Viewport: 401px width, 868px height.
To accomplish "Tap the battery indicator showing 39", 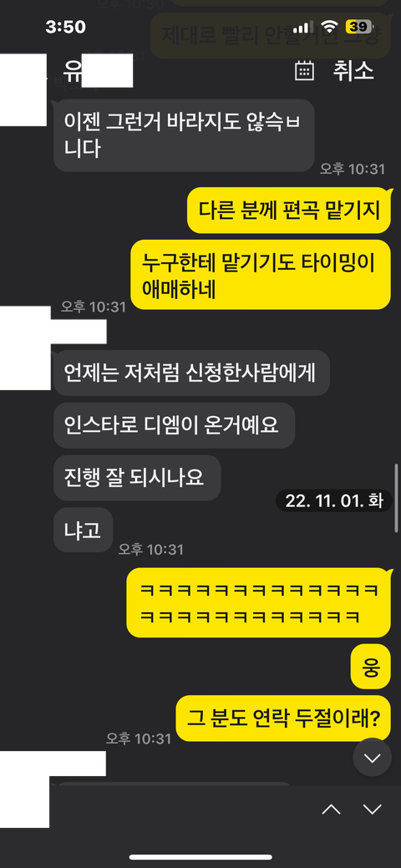I will (359, 27).
